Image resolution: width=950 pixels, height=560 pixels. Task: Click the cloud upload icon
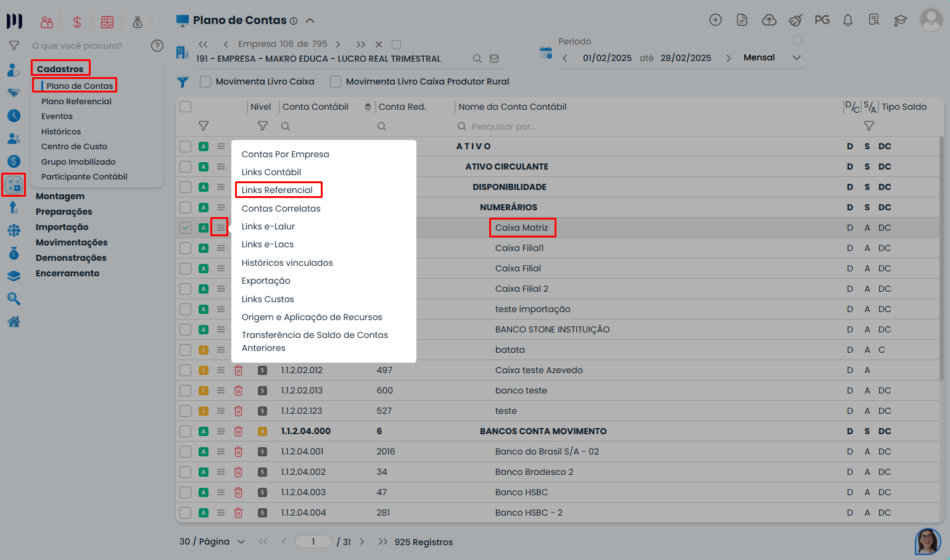coord(769,20)
